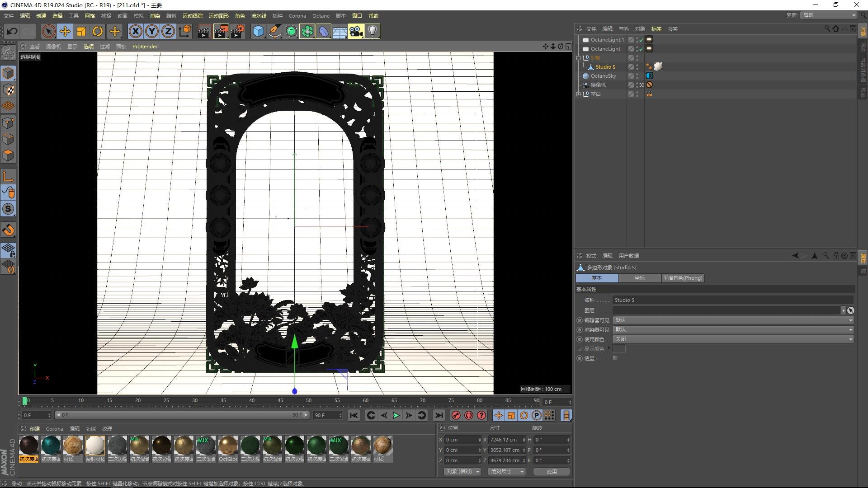Toggle the Y axis lock

pyautogui.click(x=152, y=31)
